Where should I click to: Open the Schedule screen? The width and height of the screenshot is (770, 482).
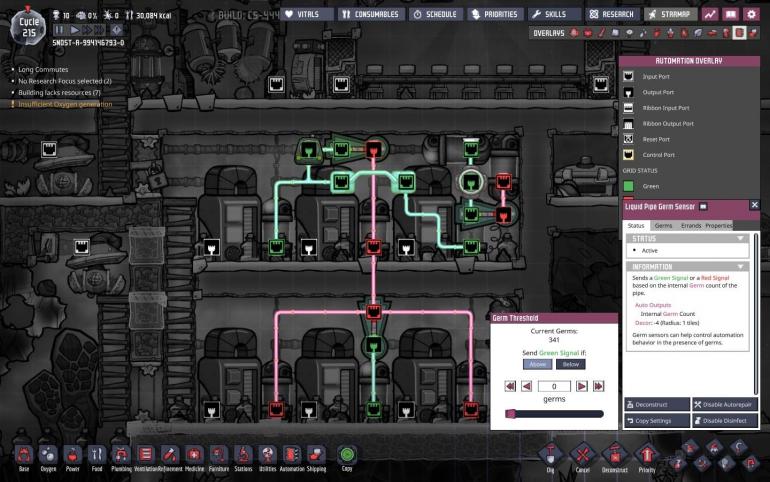click(435, 14)
